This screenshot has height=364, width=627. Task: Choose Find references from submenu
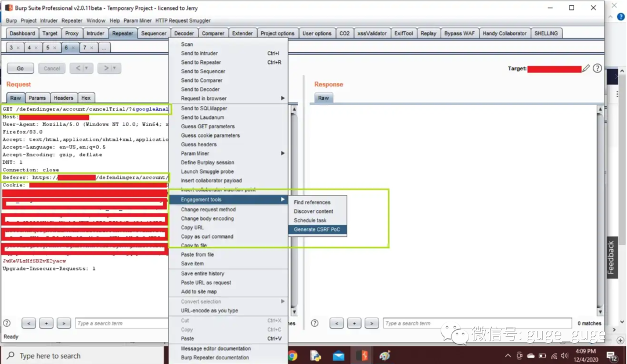pos(318,203)
